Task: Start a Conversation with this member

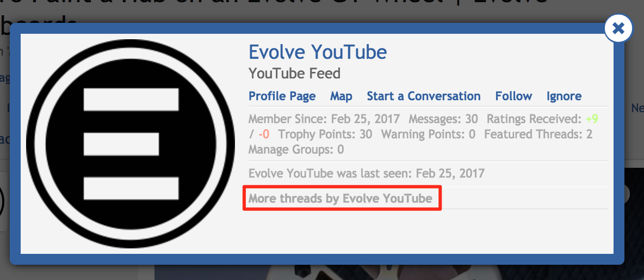Action: tap(424, 96)
